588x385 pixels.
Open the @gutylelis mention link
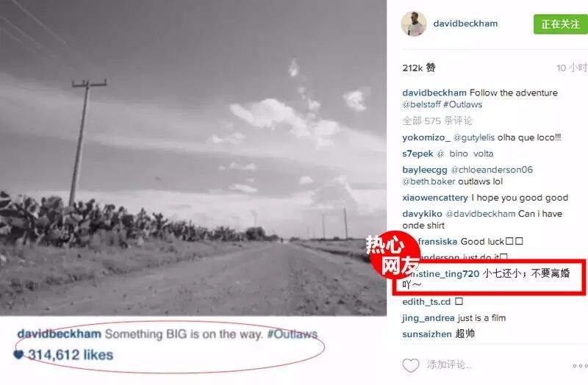(473, 137)
